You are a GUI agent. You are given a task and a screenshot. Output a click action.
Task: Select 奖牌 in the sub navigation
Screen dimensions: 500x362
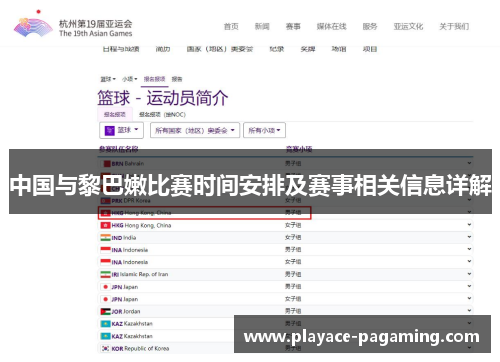click(x=308, y=49)
